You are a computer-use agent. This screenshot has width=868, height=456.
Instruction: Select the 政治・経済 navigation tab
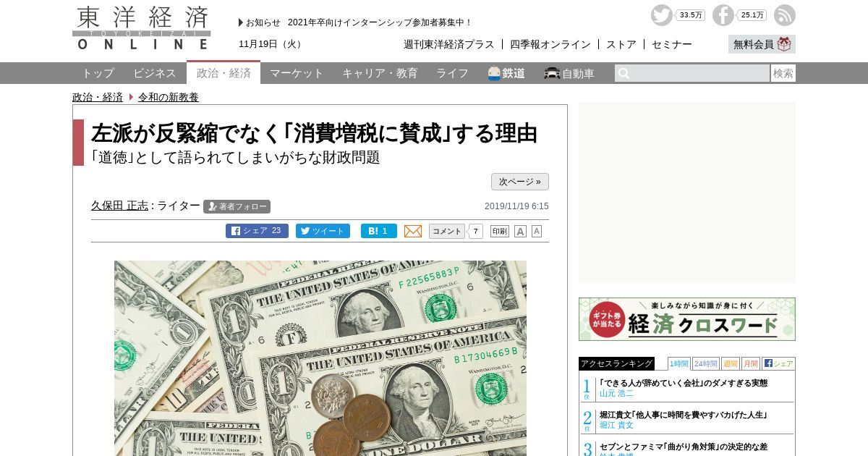224,73
